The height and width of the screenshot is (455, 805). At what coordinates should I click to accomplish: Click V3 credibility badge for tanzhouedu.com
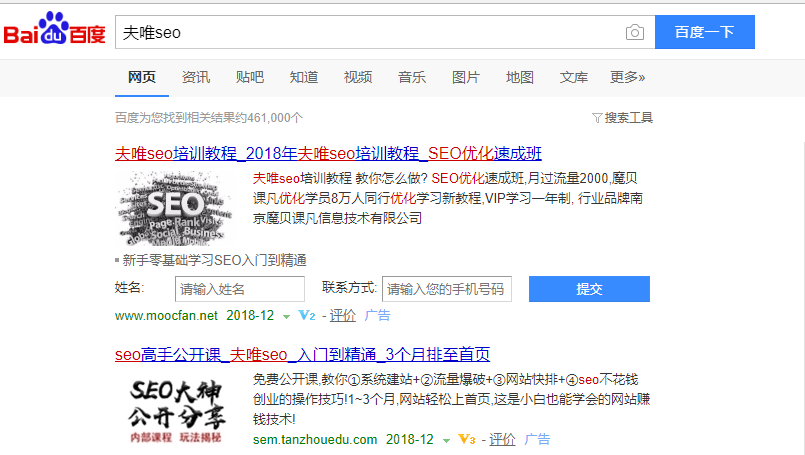pos(467,440)
